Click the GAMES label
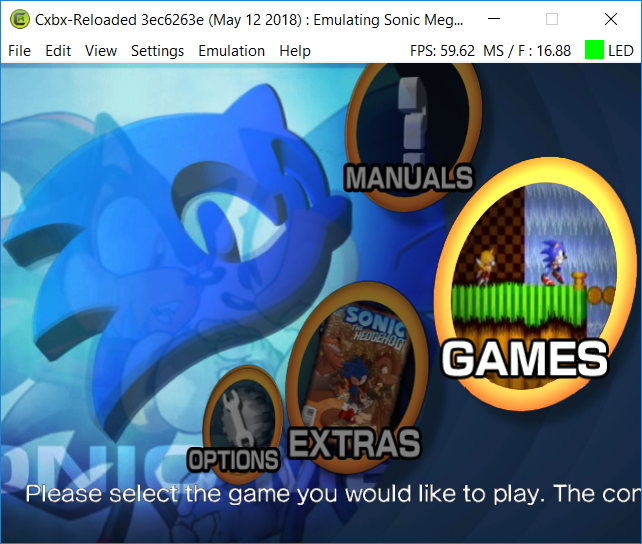Screen dimensions: 642x544 [525, 359]
